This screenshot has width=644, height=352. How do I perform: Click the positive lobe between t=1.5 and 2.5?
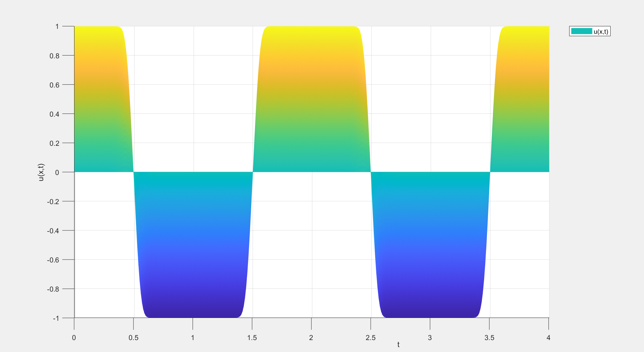click(311, 98)
